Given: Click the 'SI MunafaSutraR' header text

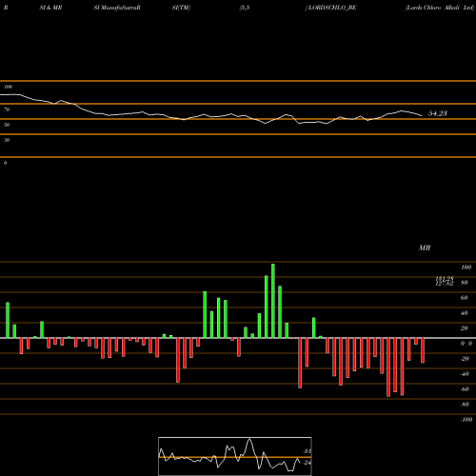Looking at the screenshot, I should [117, 8].
